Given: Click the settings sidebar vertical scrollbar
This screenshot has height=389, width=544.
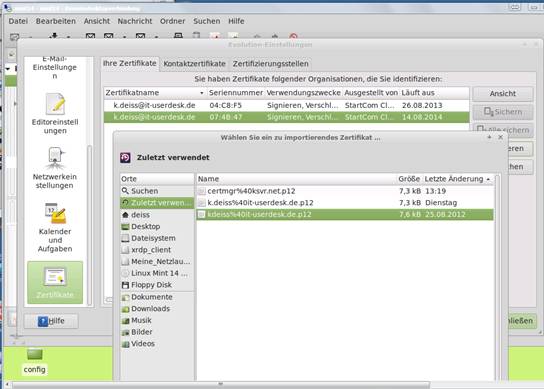Looking at the screenshot, I should coord(90,225).
